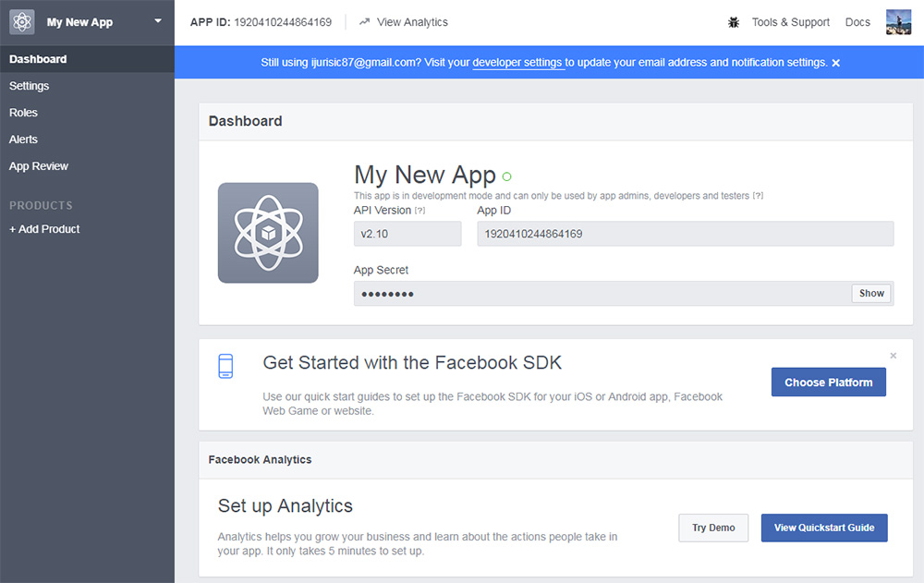Open the Docs link
Screen dimensions: 924x583
tap(857, 22)
